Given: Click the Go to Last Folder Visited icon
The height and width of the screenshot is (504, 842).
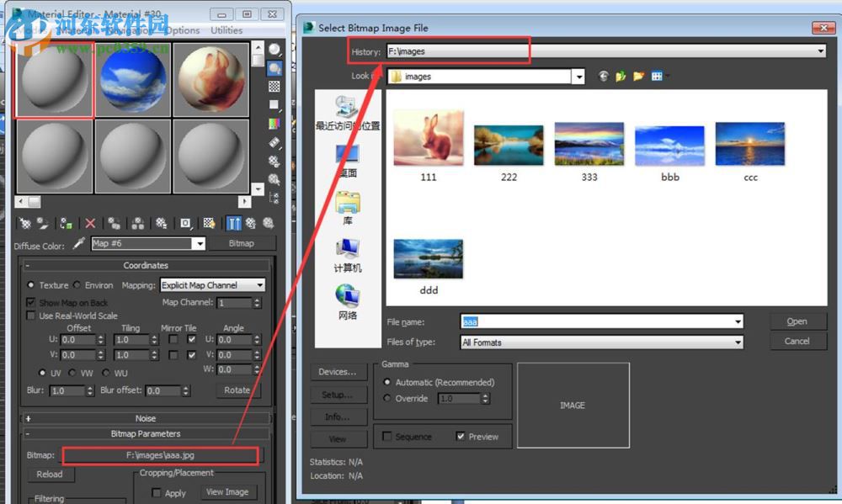Looking at the screenshot, I should 603,76.
